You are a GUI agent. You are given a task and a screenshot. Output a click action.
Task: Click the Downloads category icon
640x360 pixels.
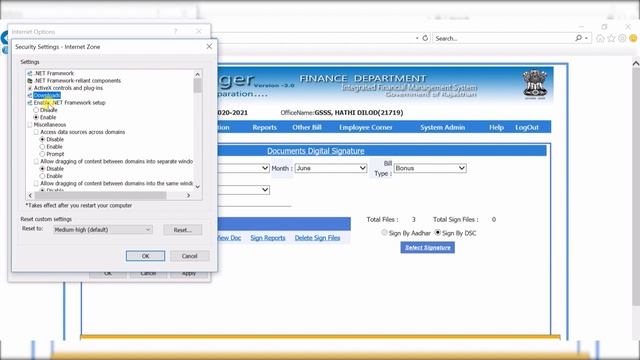point(29,96)
